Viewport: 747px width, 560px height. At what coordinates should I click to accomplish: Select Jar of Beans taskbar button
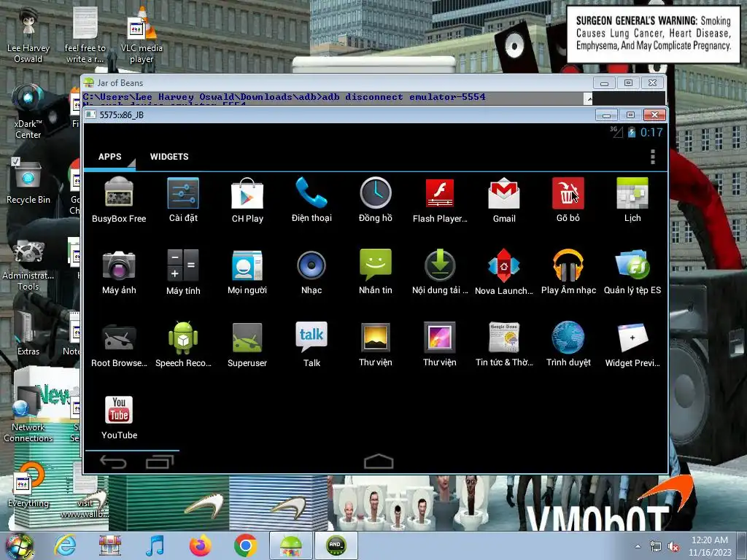point(291,545)
